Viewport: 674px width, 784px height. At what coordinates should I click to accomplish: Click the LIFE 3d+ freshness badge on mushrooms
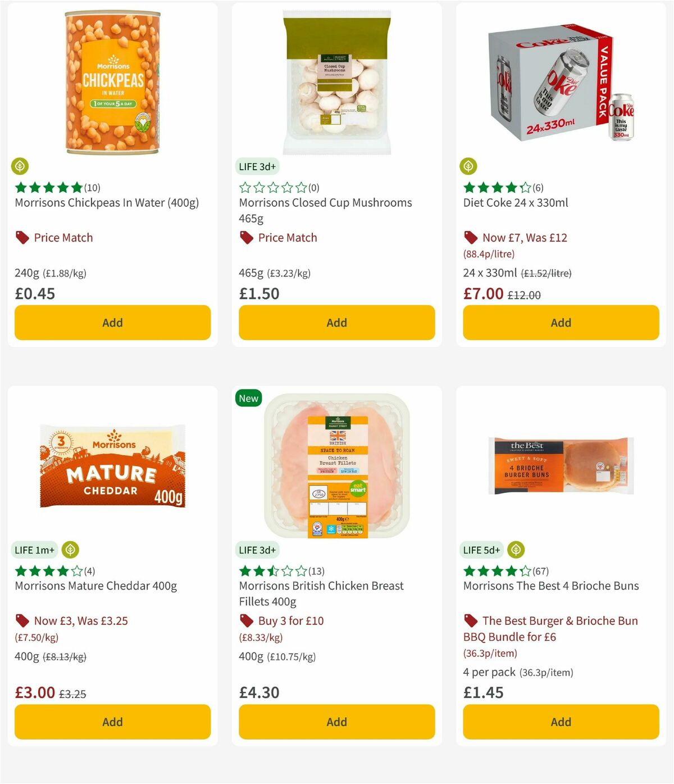256,166
